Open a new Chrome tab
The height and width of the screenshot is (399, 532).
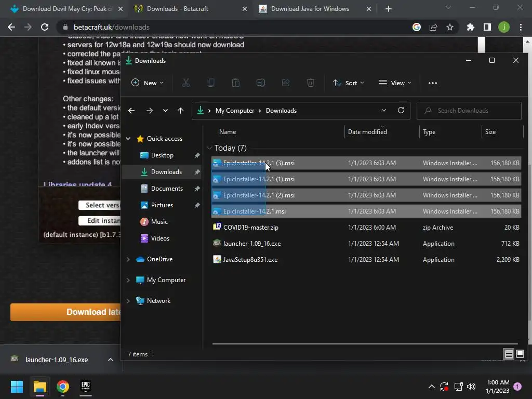click(389, 9)
